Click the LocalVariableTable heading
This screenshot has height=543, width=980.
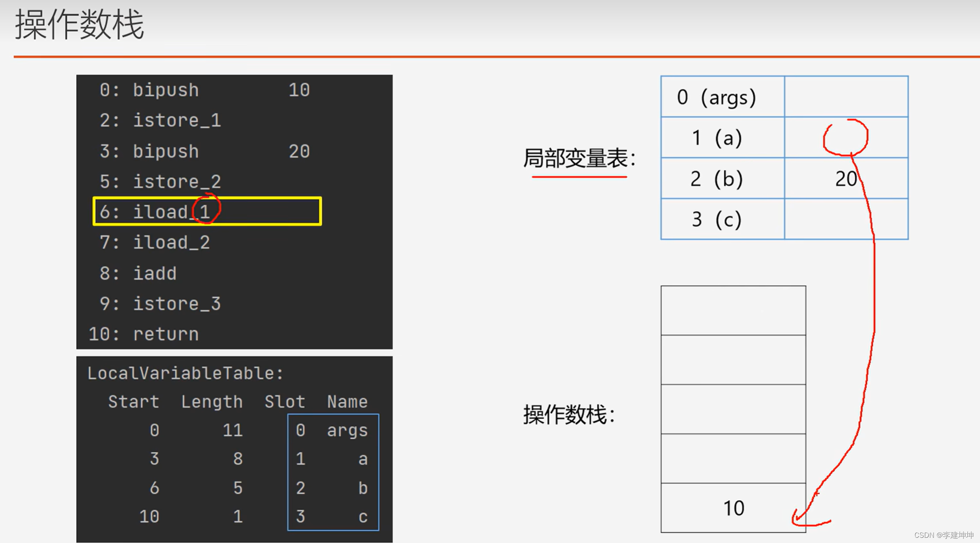185,373
